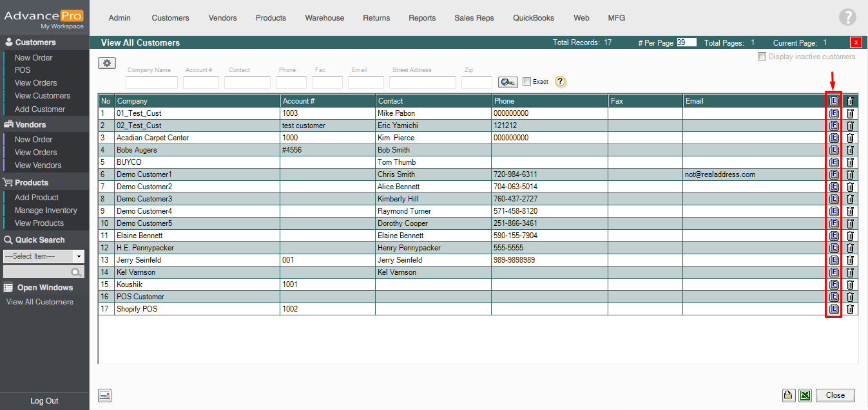Enable the Exact match checkbox
868x410 pixels.
pos(526,82)
